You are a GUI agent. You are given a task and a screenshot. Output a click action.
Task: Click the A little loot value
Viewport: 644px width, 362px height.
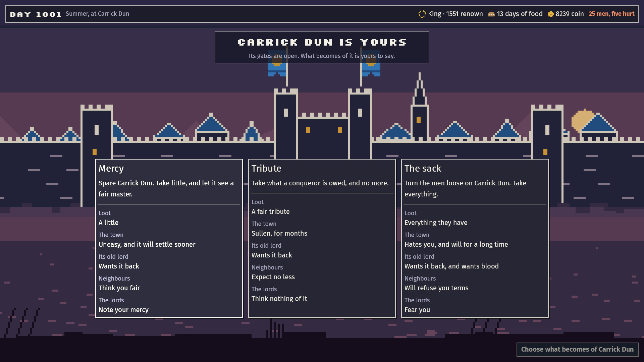click(x=108, y=223)
